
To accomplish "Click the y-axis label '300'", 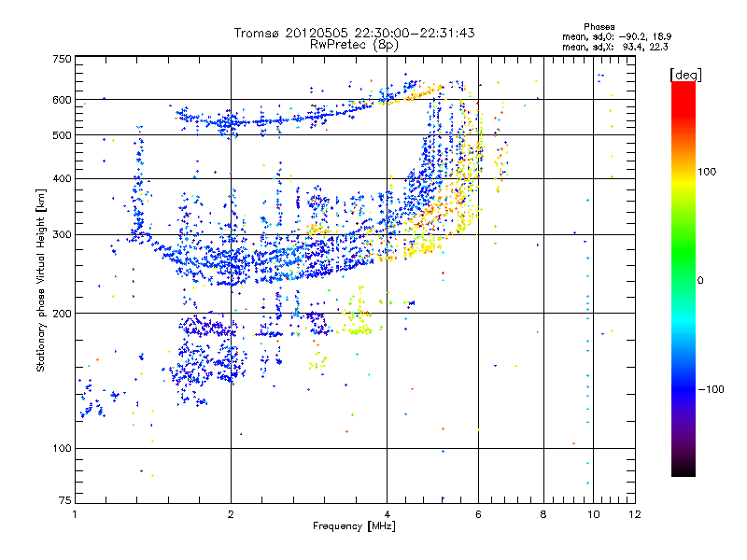I will pos(62,235).
